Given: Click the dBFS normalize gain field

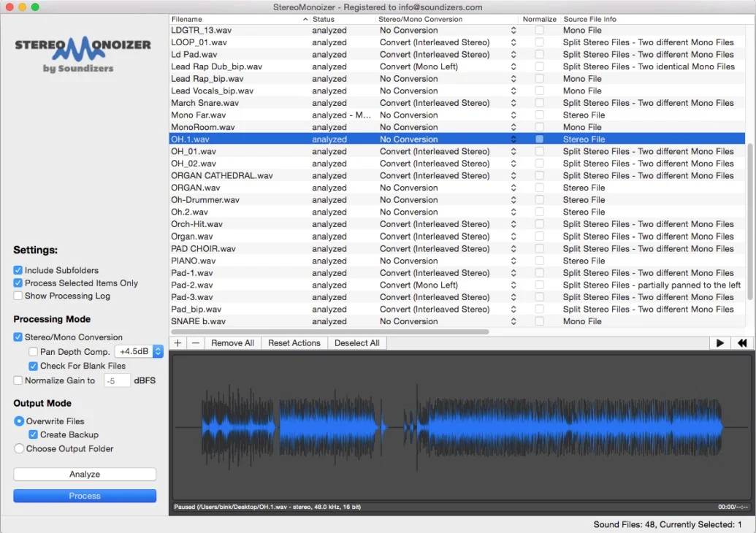Looking at the screenshot, I should coord(117,380).
